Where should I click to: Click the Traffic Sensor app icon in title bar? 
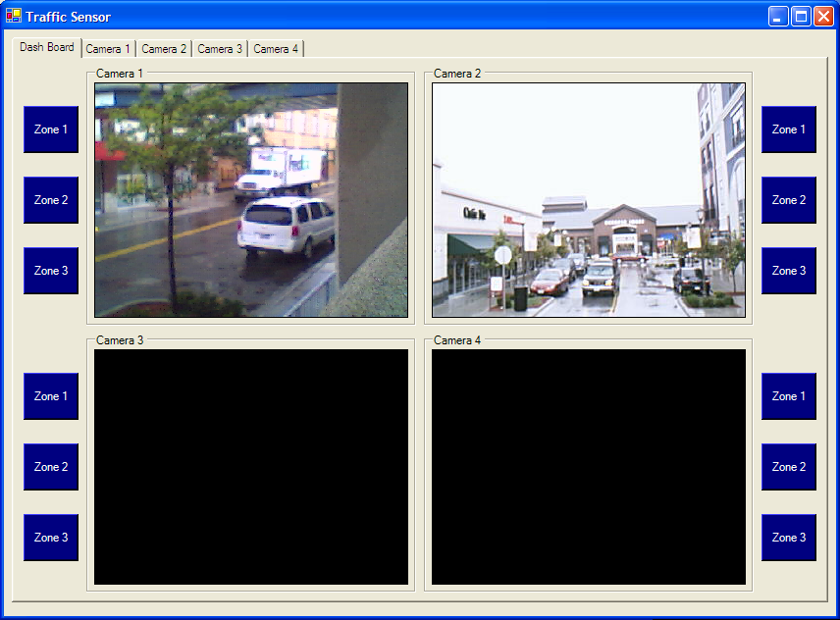14,17
